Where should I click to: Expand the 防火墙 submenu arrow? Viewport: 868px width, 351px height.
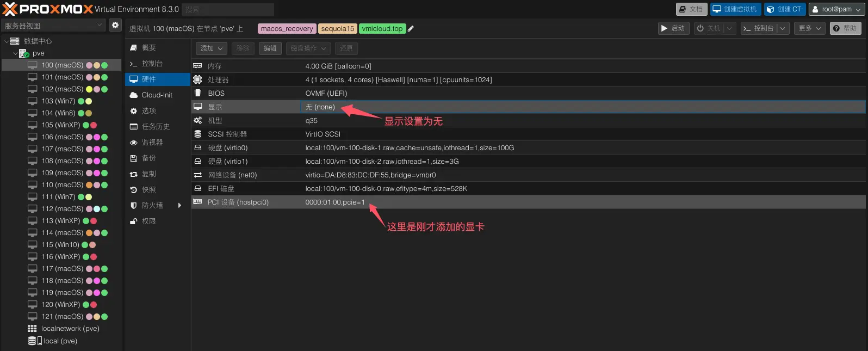click(179, 205)
